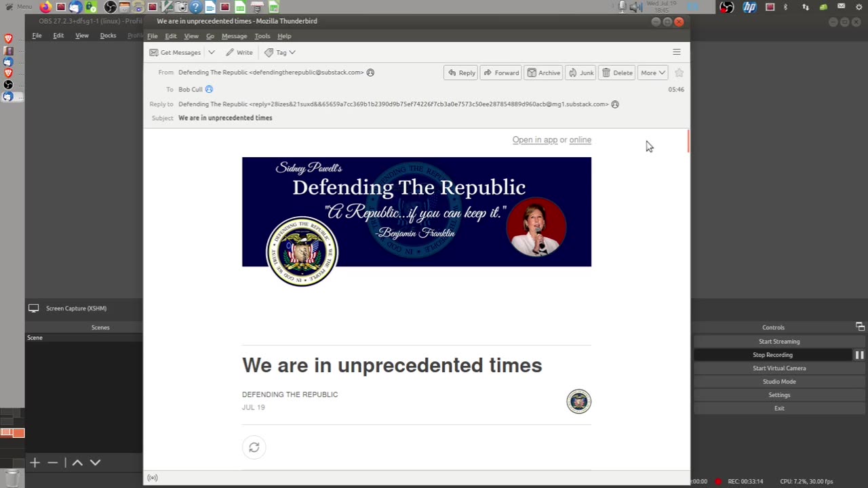868x488 pixels.
Task: Remove scene with the minus icon
Action: (x=52, y=462)
